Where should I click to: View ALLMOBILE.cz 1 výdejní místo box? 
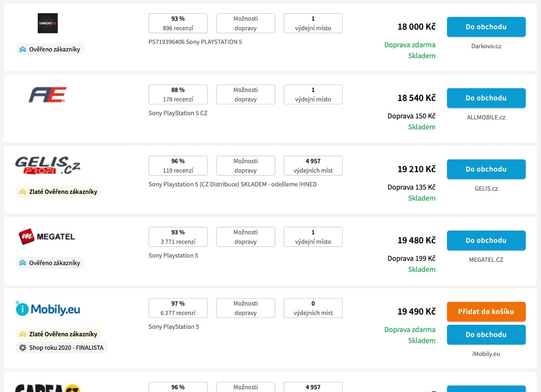313,95
